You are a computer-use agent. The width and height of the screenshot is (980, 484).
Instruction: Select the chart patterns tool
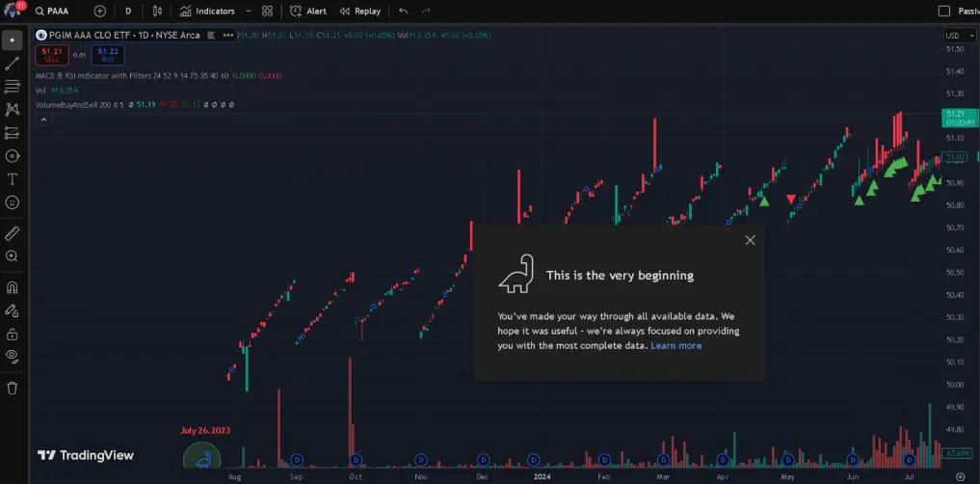12,110
